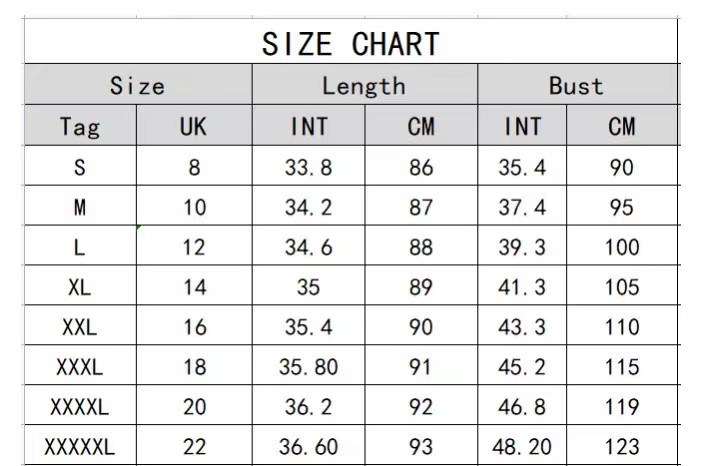
Task: Click the SIZE CHART title cell
Action: (x=350, y=44)
